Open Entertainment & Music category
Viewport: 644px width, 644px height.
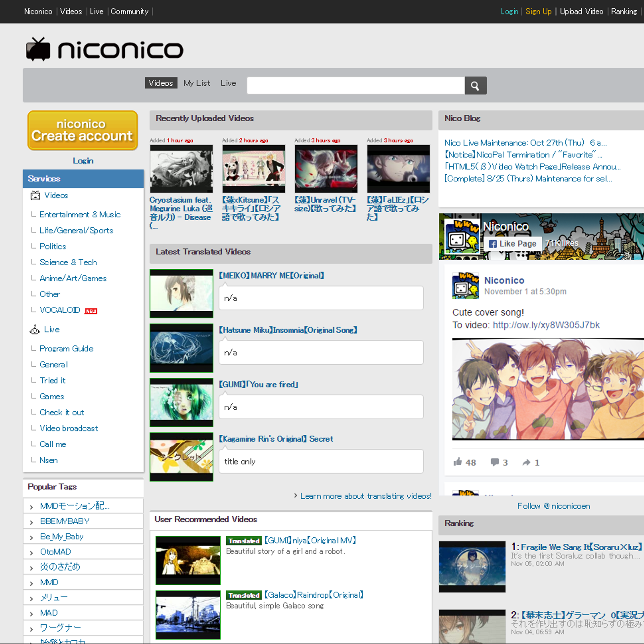(x=80, y=215)
